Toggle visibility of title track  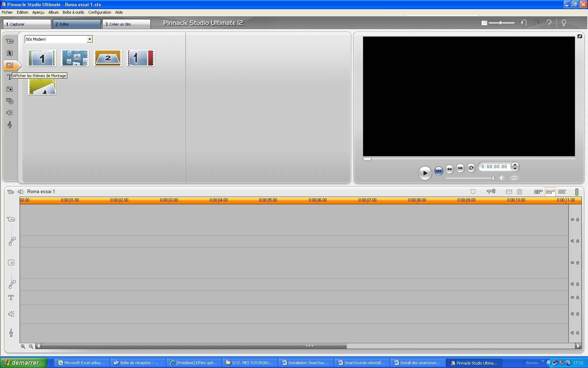point(573,298)
